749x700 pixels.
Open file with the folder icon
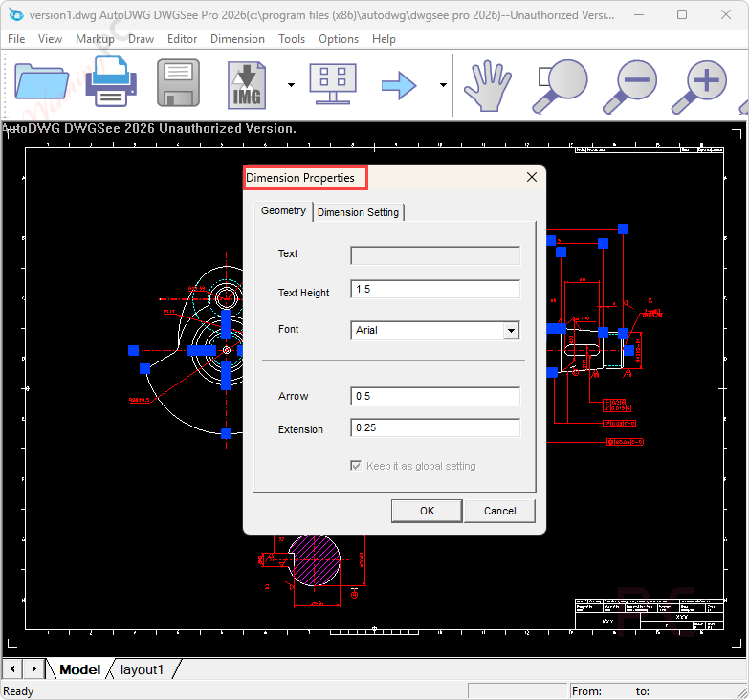pyautogui.click(x=41, y=82)
